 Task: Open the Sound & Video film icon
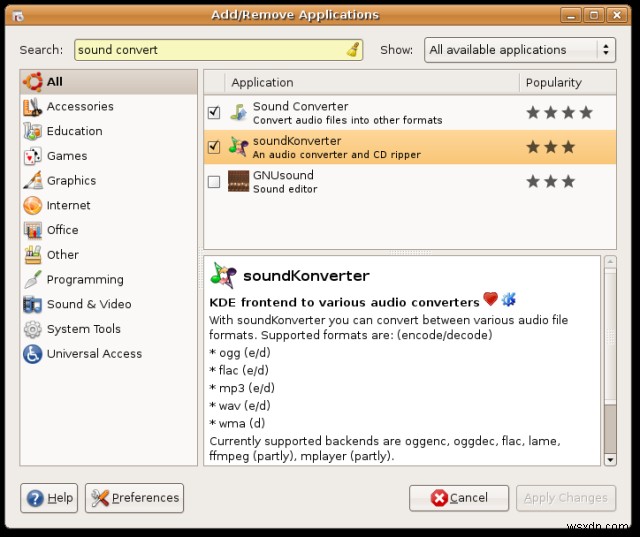tap(33, 304)
